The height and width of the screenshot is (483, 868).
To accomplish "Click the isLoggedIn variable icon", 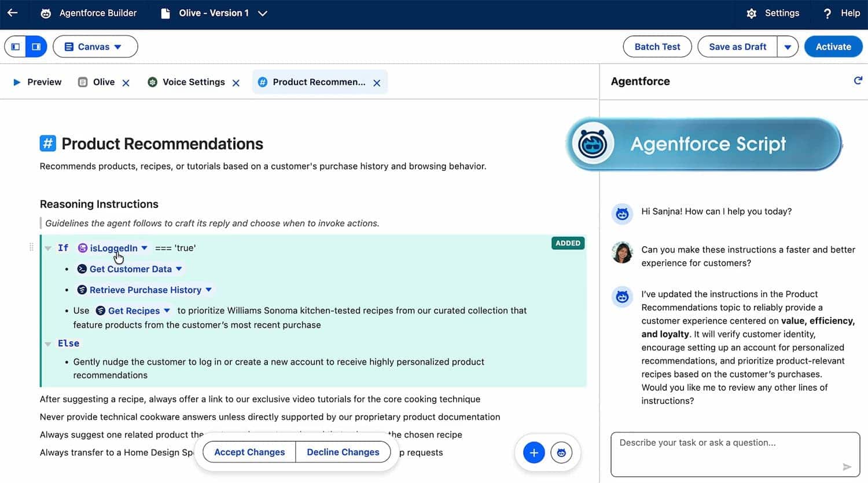I will click(x=83, y=248).
